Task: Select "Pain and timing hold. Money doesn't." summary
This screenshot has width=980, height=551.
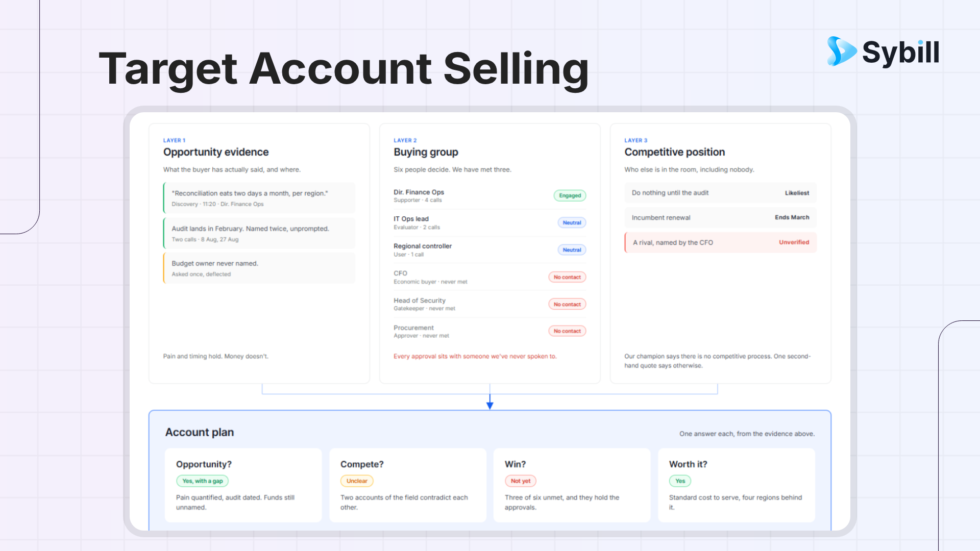Action: click(x=215, y=356)
